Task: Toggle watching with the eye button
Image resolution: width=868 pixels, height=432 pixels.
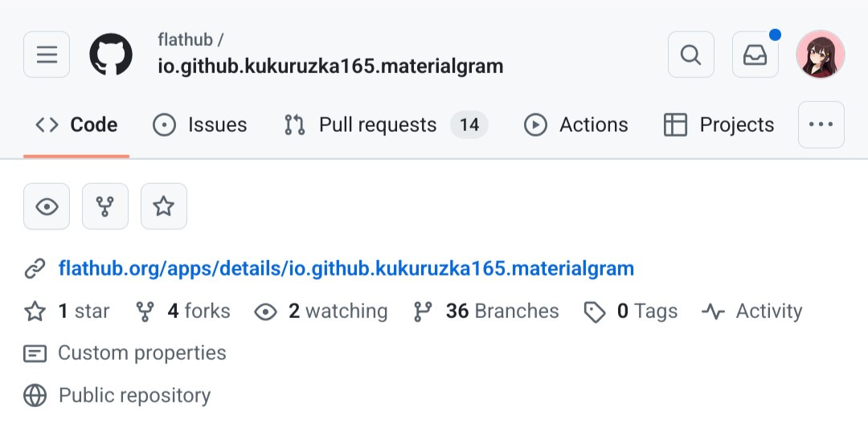Action: (47, 206)
